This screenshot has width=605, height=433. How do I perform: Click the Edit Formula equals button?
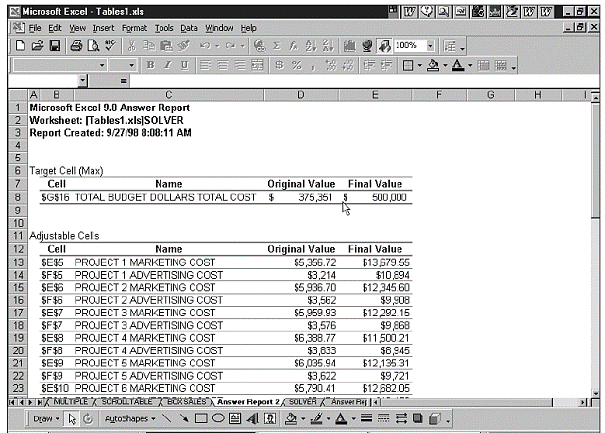click(123, 81)
